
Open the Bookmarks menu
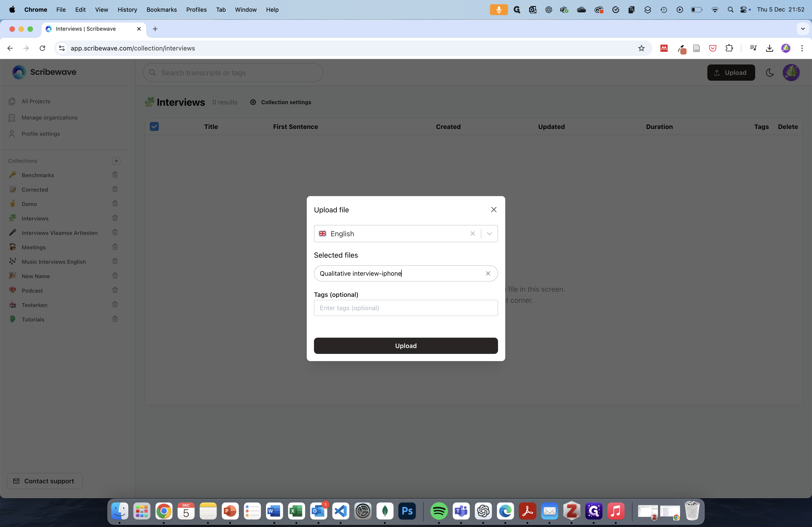click(x=162, y=9)
